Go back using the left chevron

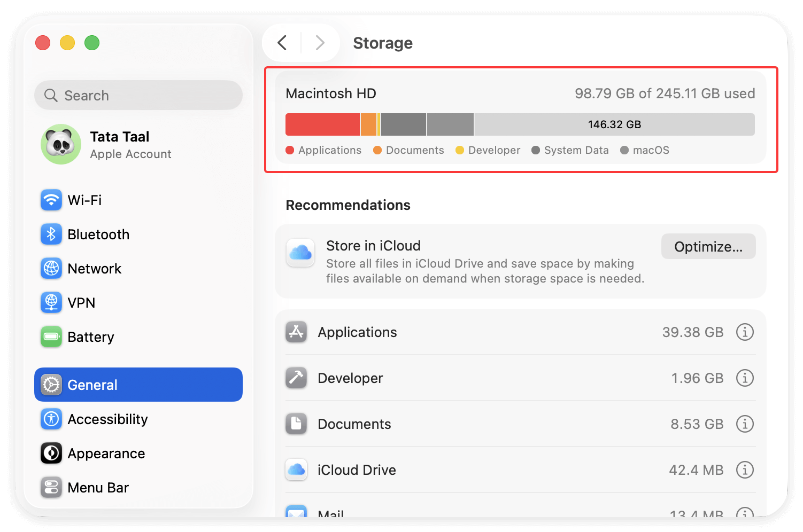point(282,43)
